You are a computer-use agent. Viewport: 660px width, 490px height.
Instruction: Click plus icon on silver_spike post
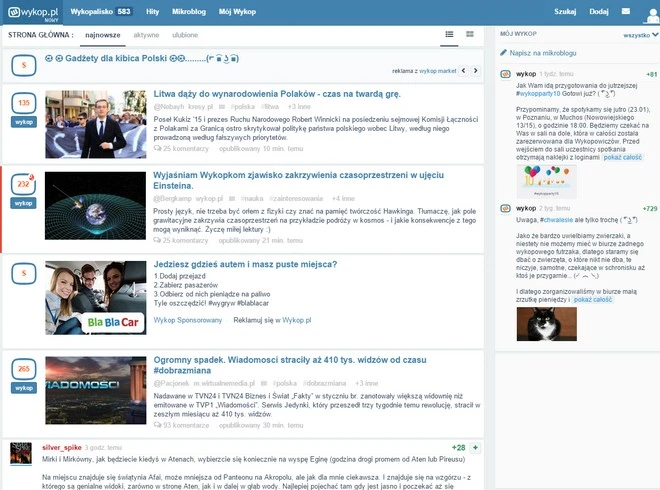click(476, 447)
